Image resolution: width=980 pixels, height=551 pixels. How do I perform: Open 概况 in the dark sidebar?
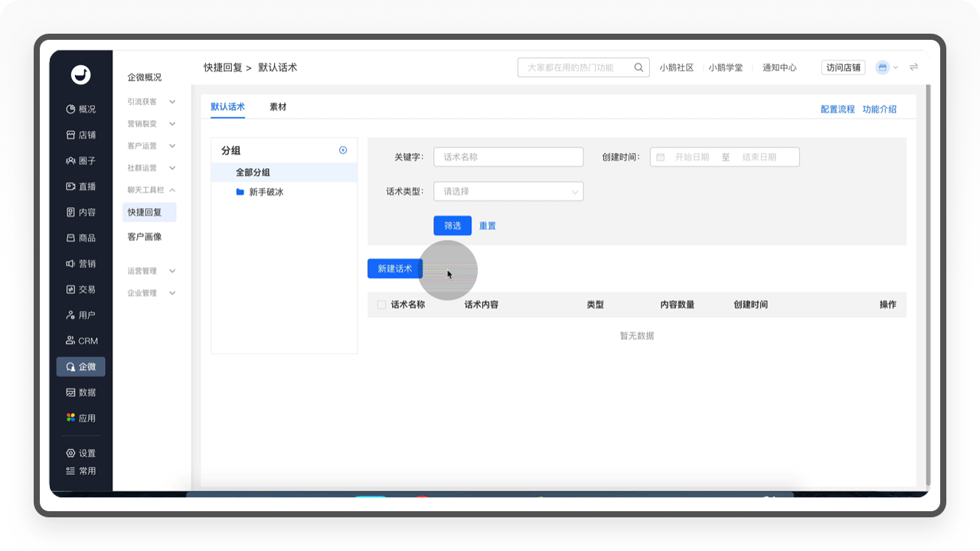tap(81, 109)
